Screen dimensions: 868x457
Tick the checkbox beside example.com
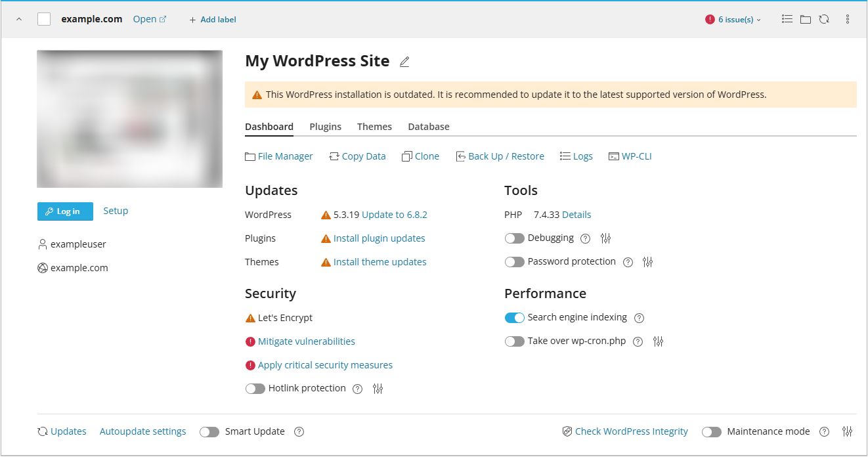click(44, 19)
